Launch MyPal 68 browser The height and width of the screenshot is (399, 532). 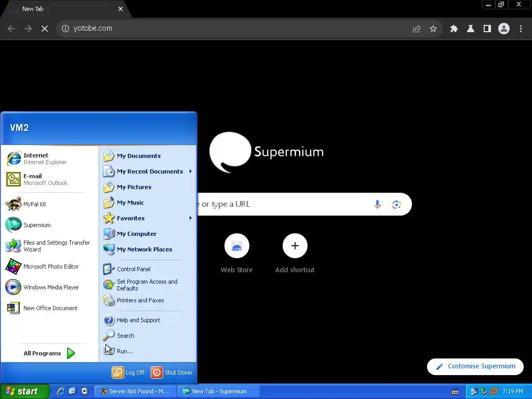[49, 204]
